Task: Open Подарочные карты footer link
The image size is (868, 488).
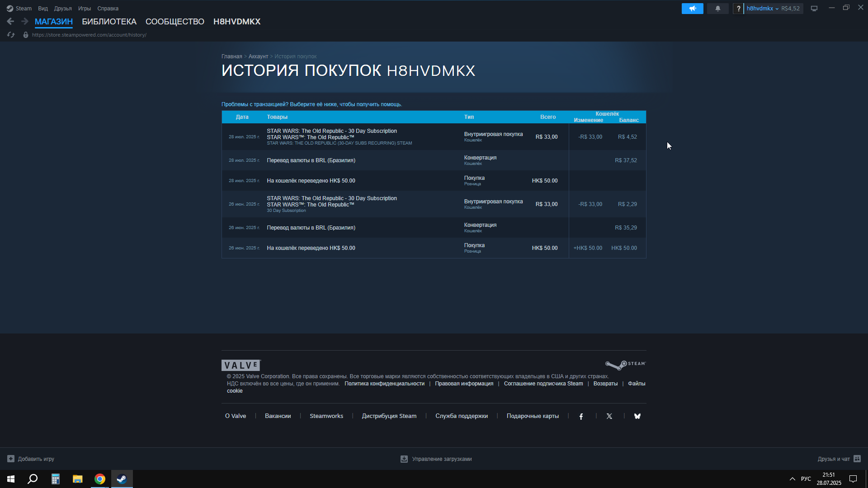Action: (533, 416)
